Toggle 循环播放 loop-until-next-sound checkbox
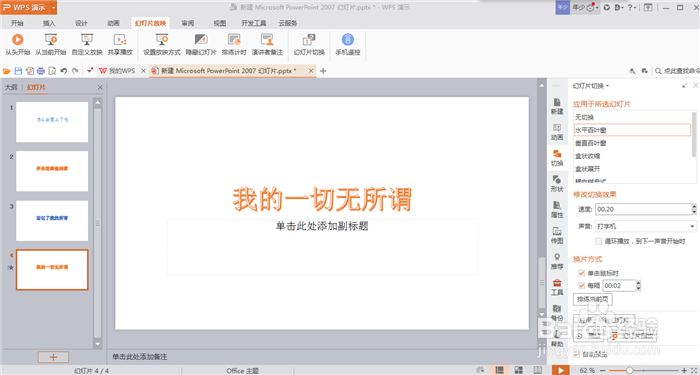Viewport: 700px width, 375px height. coord(599,241)
